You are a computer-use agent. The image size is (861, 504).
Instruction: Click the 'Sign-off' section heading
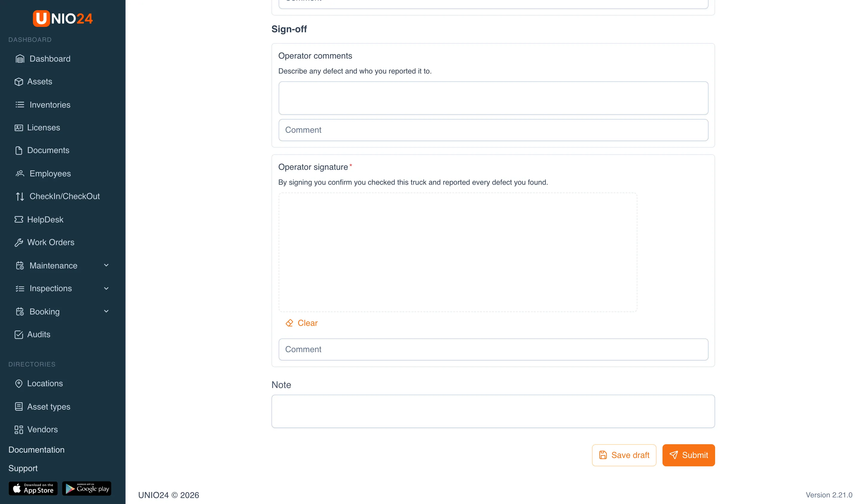289,29
